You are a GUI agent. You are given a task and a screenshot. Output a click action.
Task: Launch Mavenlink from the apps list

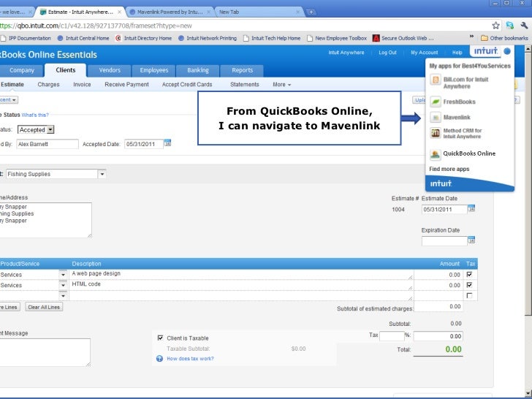click(457, 118)
